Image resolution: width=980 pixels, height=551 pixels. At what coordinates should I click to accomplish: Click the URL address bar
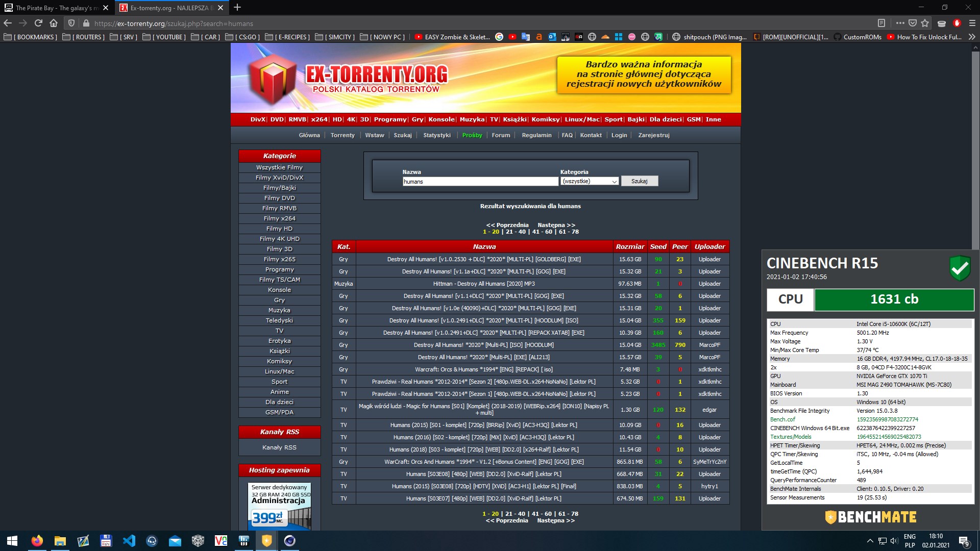[480, 23]
